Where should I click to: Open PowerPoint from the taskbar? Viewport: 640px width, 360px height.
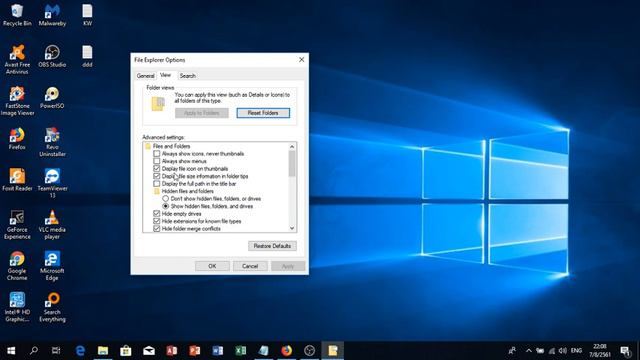pos(195,351)
